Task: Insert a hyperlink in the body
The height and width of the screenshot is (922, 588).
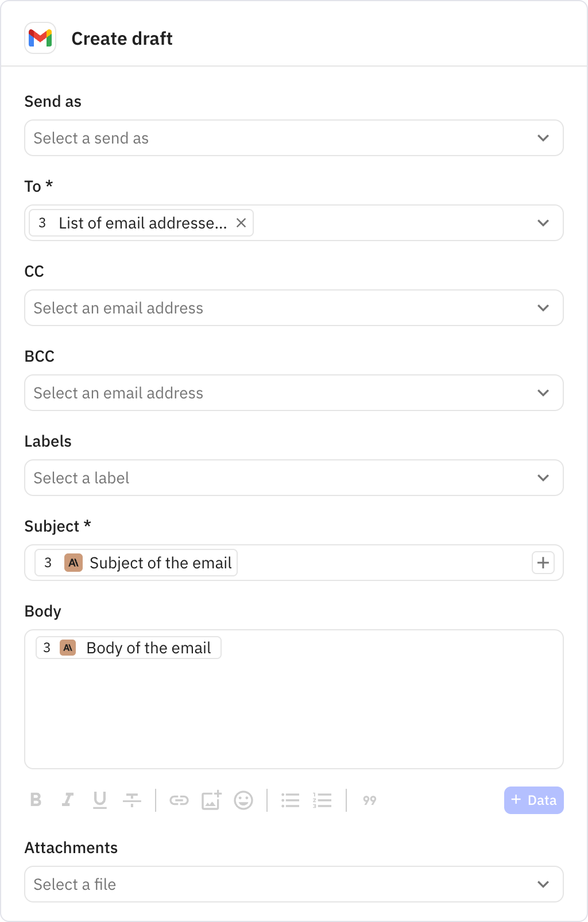Action: pos(179,800)
